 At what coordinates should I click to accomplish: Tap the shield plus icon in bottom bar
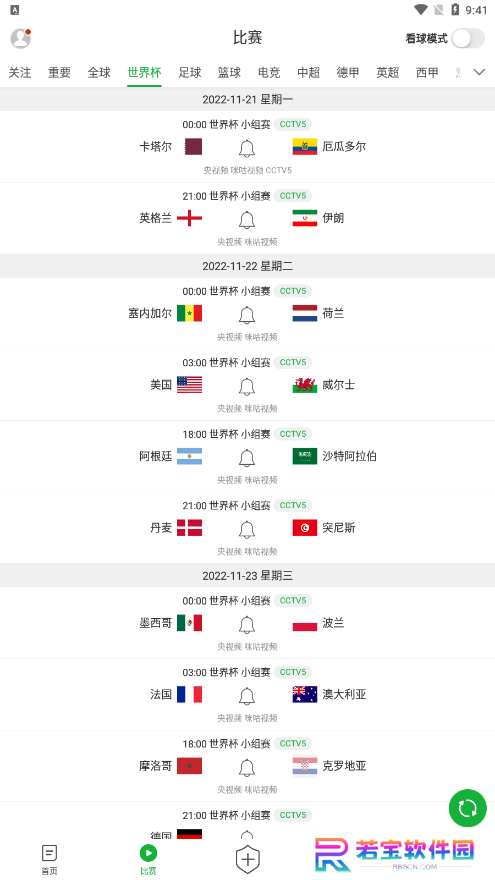tap(248, 859)
